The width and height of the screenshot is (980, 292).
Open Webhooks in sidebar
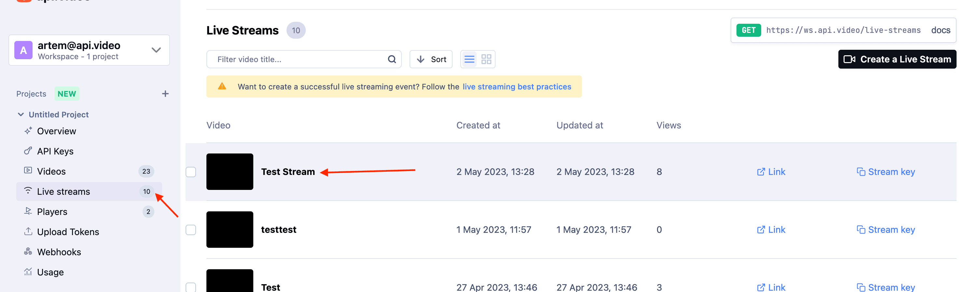(59, 252)
